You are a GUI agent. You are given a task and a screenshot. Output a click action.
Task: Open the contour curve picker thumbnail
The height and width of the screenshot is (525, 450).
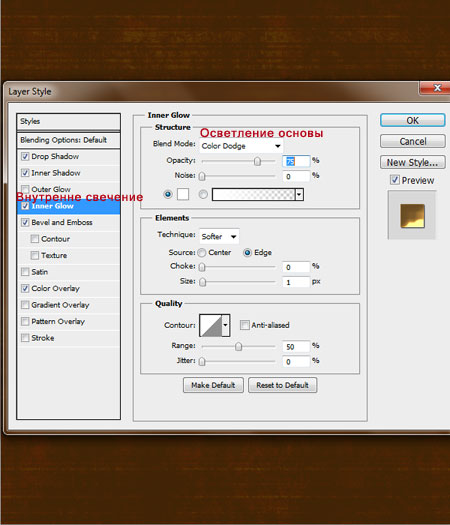[211, 325]
